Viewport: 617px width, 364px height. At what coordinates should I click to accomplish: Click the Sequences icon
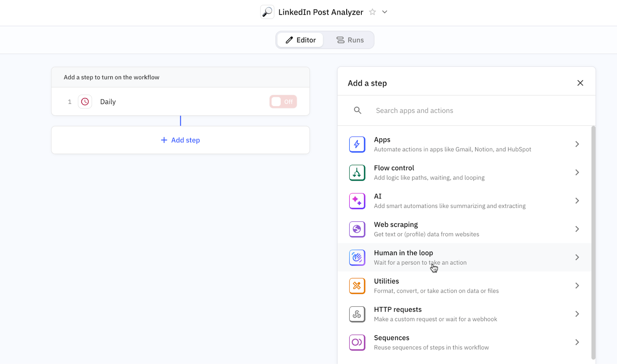click(357, 342)
